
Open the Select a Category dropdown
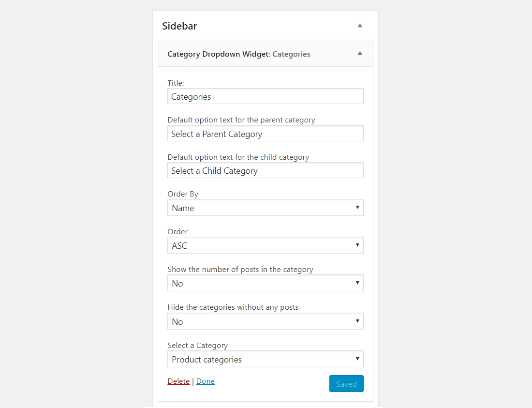point(265,359)
